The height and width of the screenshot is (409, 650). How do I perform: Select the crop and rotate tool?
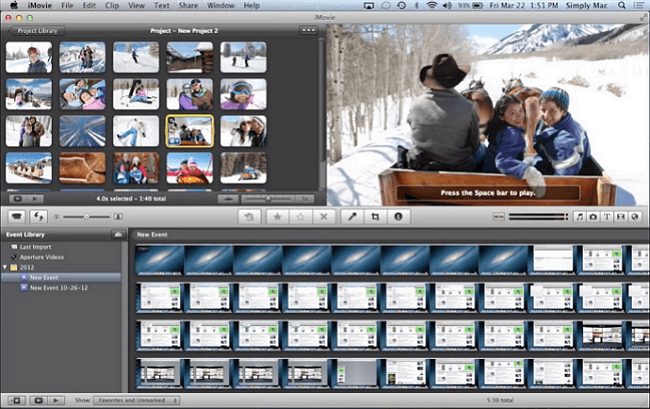click(376, 217)
